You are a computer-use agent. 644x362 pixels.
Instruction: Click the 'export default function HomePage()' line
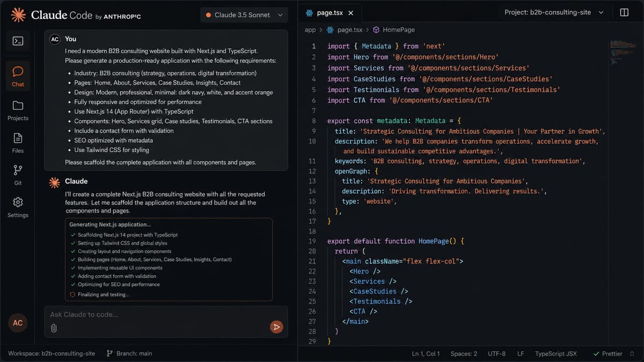click(x=396, y=241)
